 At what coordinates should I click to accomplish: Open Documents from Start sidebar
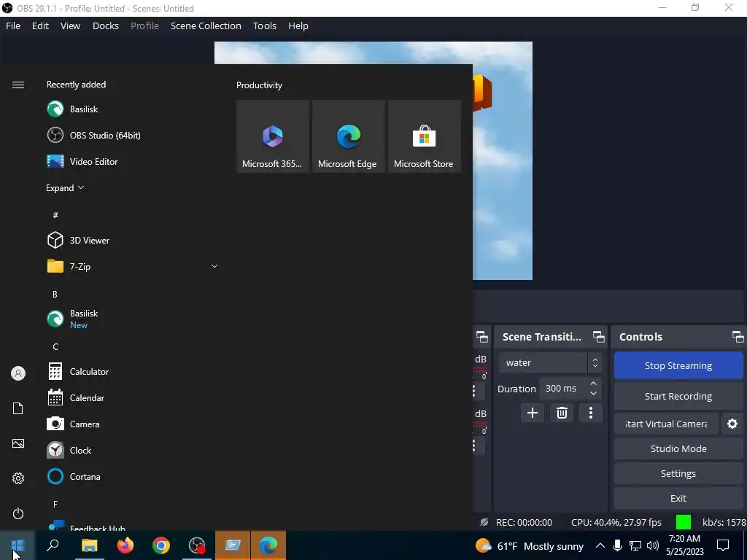18,408
